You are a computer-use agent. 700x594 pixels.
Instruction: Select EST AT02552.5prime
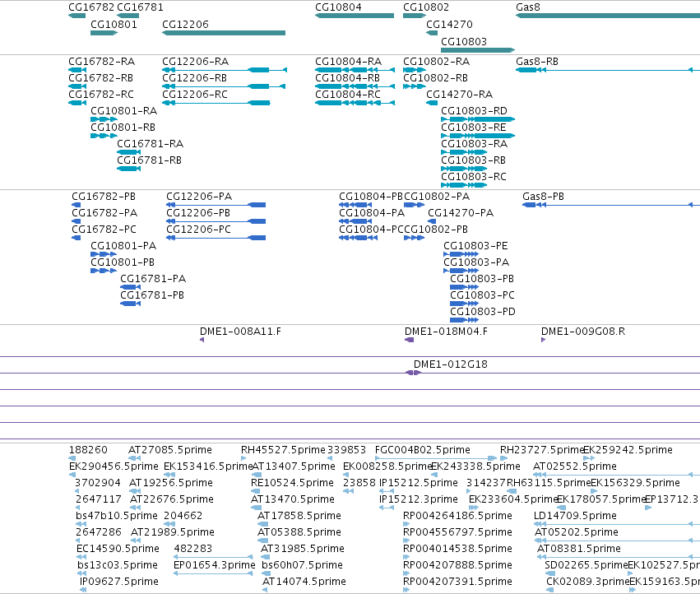[617, 475]
